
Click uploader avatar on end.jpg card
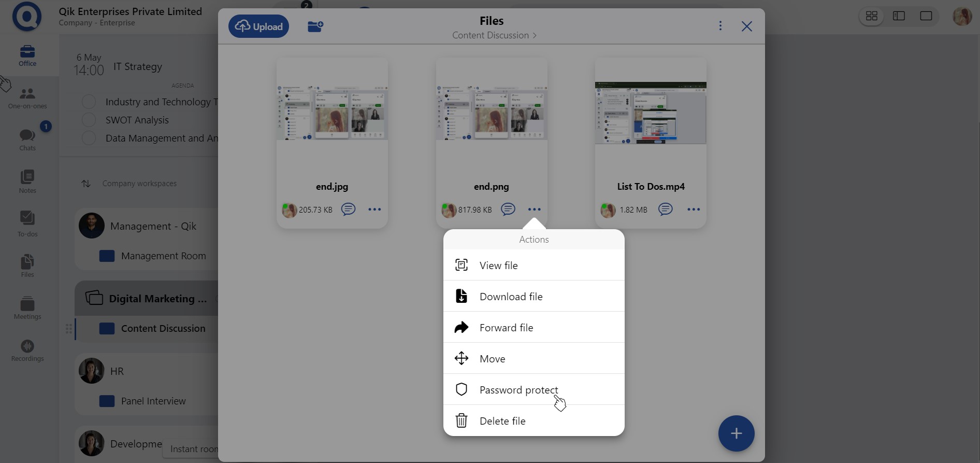click(x=290, y=210)
